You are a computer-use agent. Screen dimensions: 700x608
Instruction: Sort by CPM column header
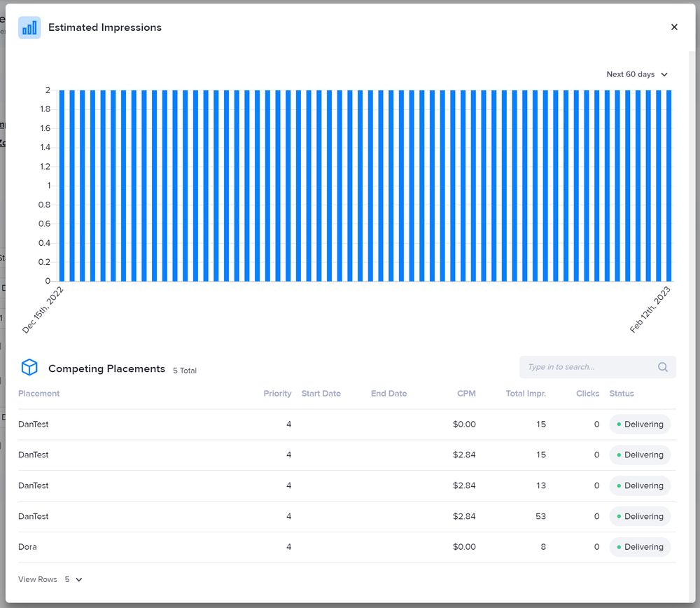tap(466, 394)
